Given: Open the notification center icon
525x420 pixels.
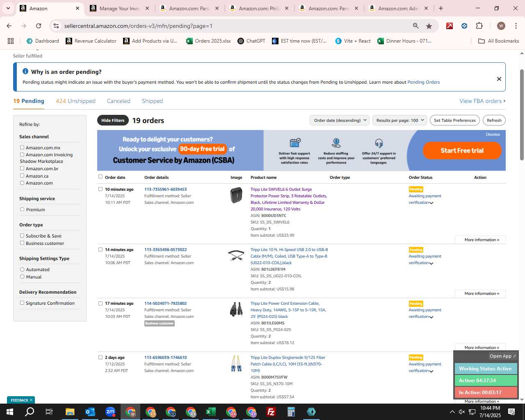Looking at the screenshot, I should [511, 412].
